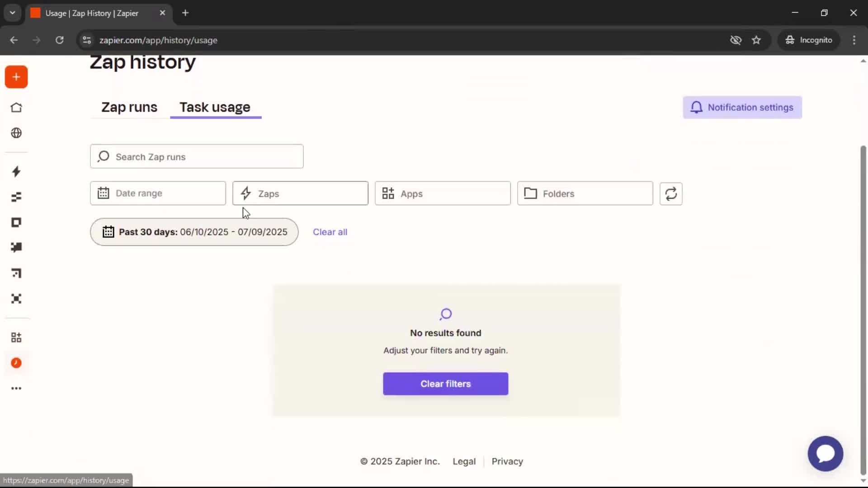Open Interfaces icon in sidebar
The width and height of the screenshot is (868, 488).
click(16, 222)
